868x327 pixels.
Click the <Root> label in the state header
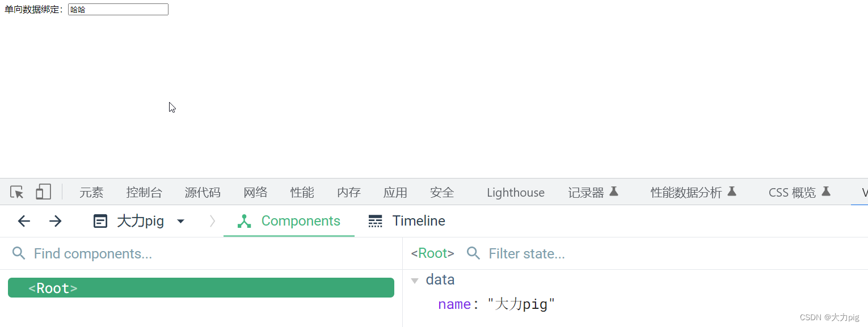[x=432, y=253]
